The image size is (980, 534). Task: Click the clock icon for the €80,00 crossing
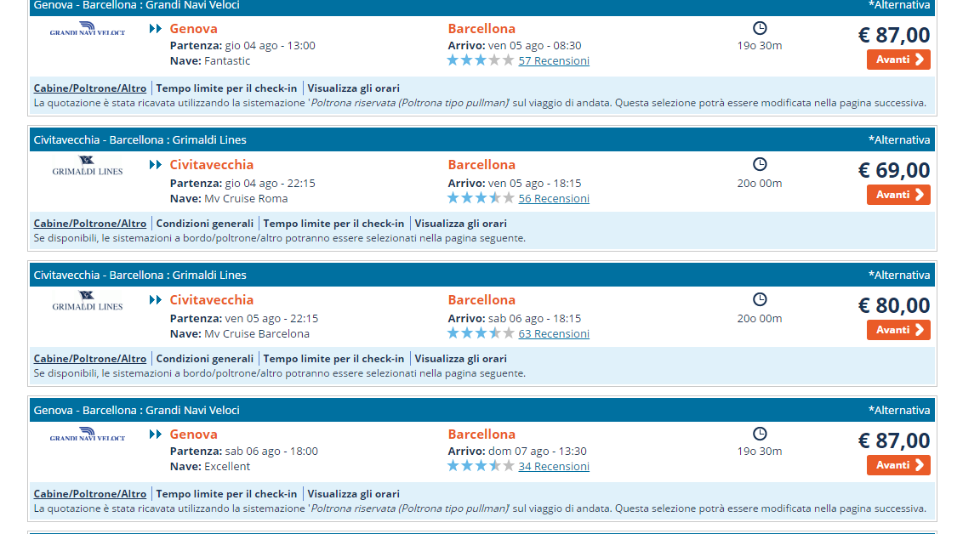(760, 299)
